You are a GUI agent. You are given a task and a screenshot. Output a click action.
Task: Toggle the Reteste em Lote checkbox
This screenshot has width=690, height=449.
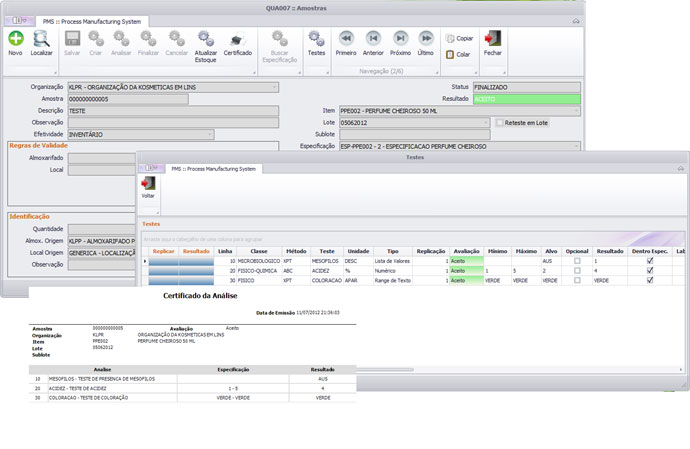tap(499, 123)
